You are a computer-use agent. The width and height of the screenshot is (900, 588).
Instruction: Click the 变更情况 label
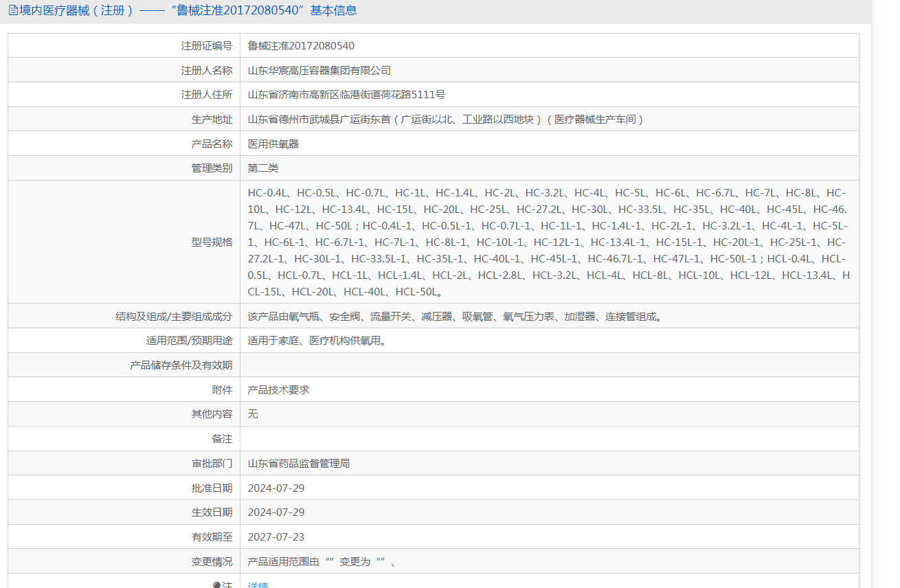212,562
